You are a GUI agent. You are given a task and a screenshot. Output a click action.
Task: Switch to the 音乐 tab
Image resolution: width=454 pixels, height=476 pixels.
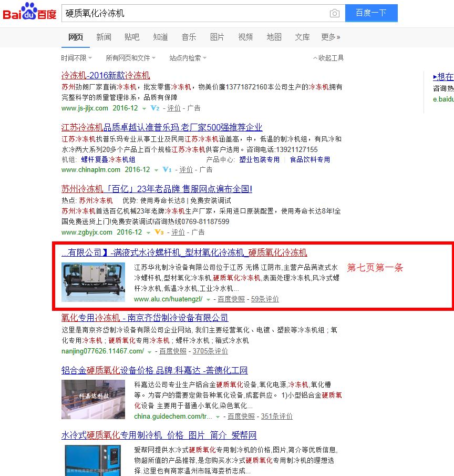coord(189,37)
